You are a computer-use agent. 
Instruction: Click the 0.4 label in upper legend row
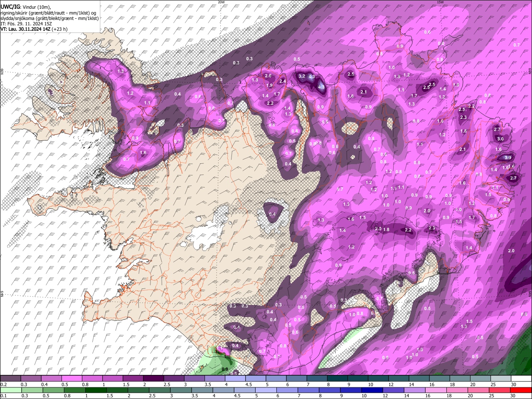[44, 384]
